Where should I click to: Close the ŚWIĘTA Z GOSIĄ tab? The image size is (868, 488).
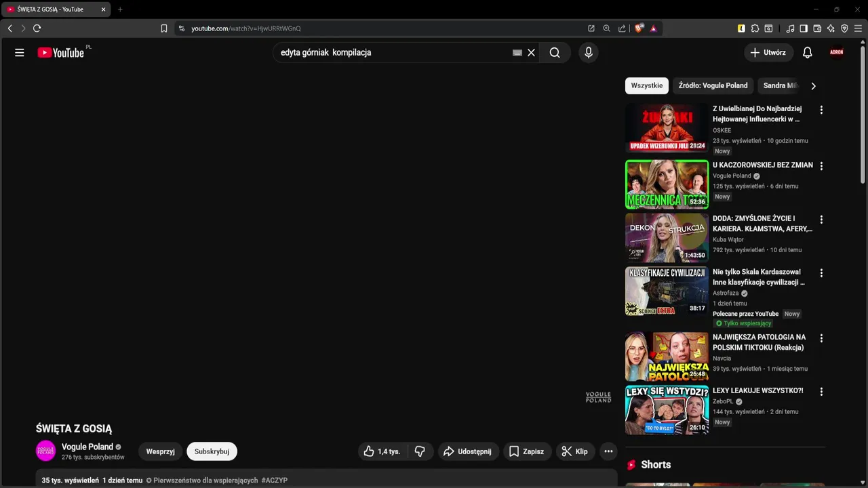click(x=103, y=9)
